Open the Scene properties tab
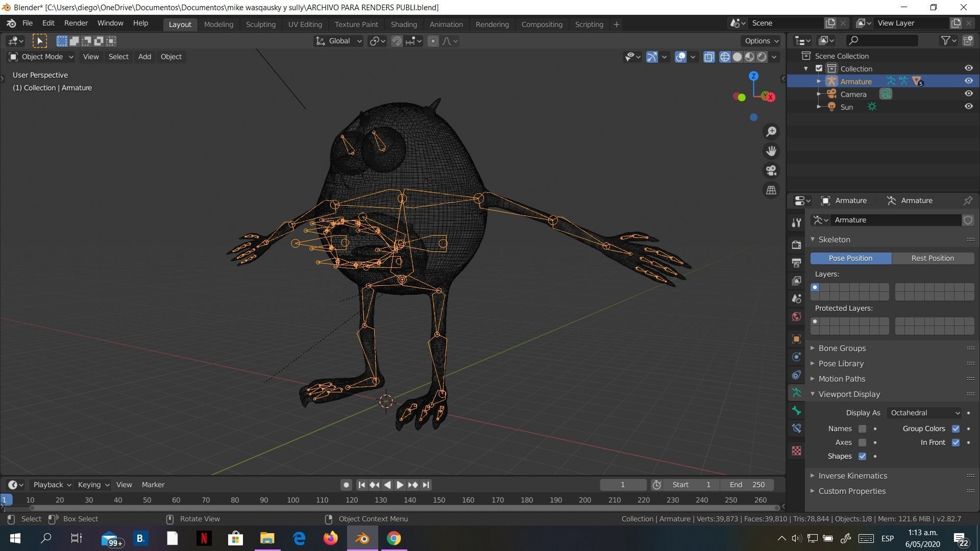980x551 pixels. pyautogui.click(x=796, y=298)
